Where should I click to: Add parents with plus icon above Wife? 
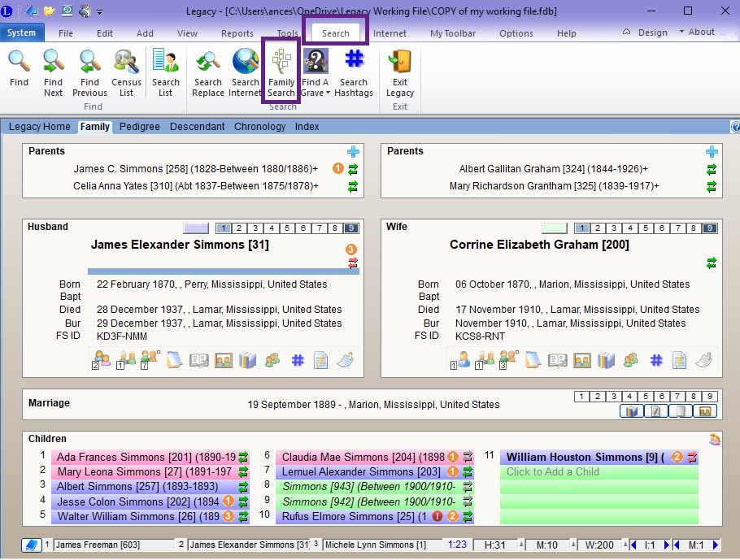[x=712, y=152]
